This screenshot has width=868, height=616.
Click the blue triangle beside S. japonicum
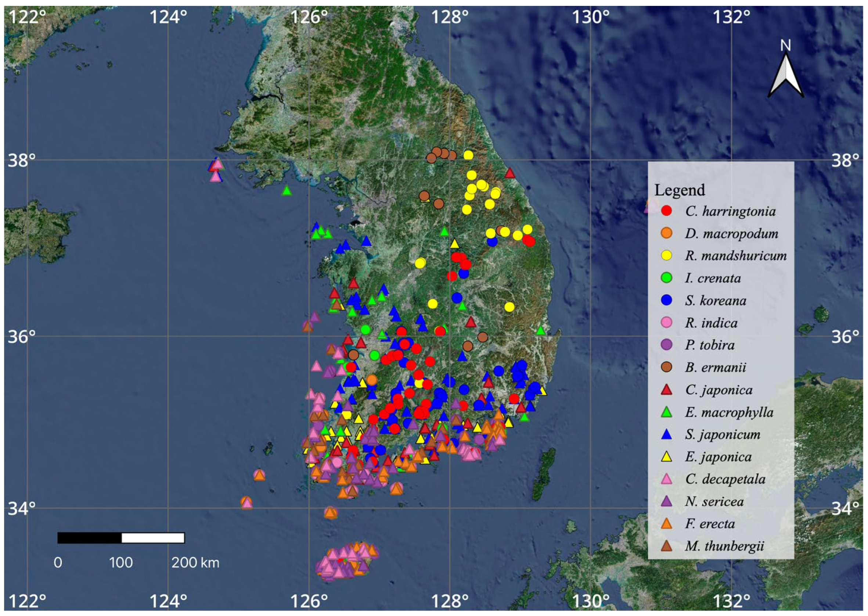(666, 435)
